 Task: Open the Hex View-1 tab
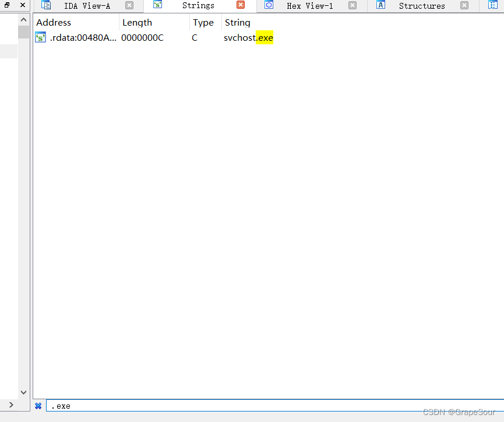pos(309,6)
